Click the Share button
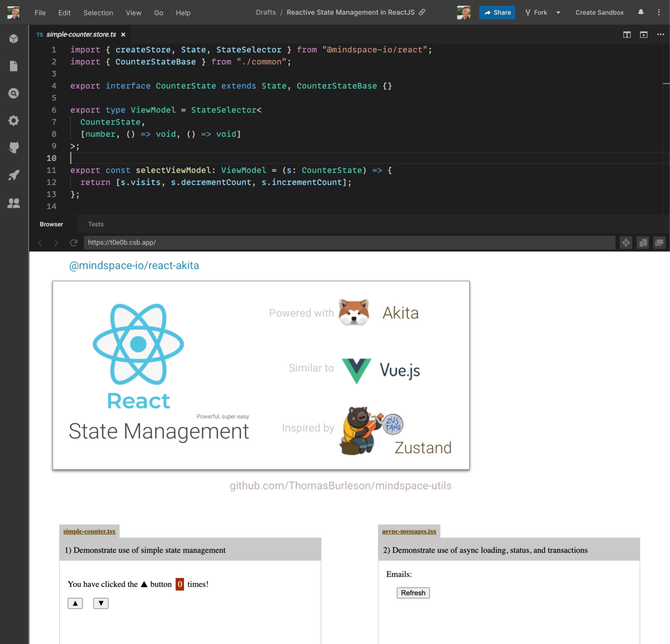Viewport: 670px width, 644px height. (497, 12)
